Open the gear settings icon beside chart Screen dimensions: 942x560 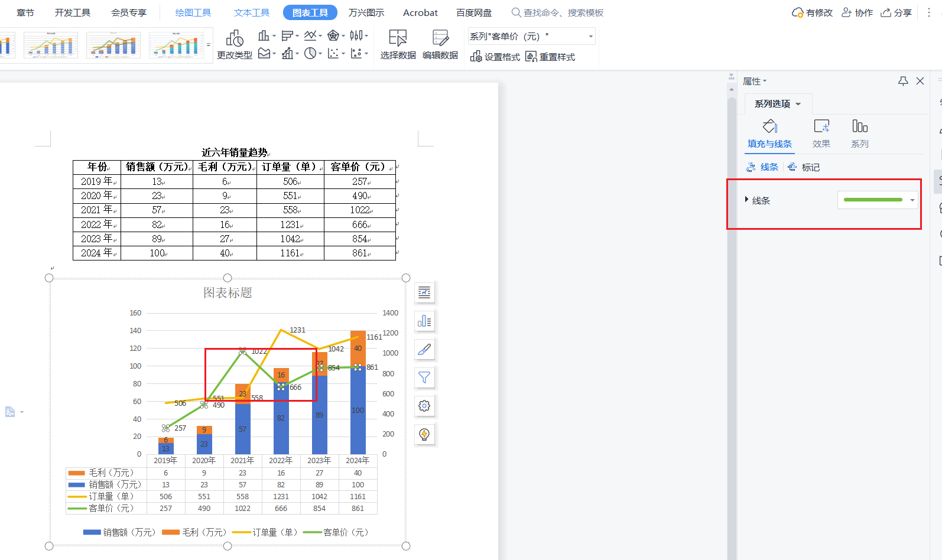pos(424,406)
